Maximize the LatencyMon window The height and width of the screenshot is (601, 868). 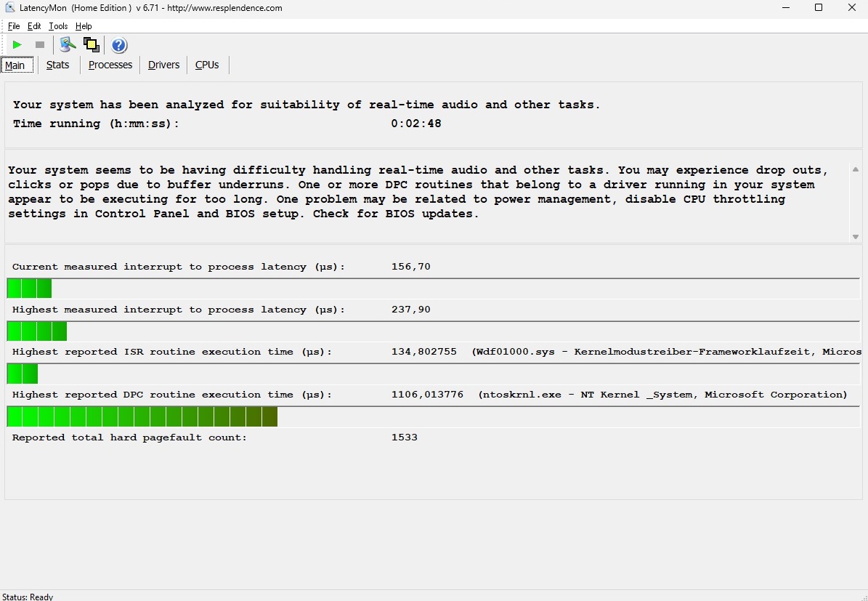pos(819,8)
